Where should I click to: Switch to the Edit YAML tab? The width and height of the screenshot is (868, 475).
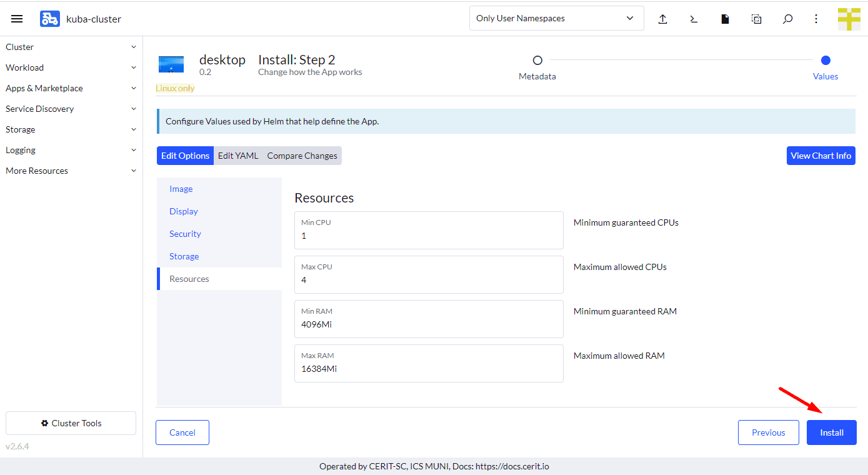pos(238,156)
